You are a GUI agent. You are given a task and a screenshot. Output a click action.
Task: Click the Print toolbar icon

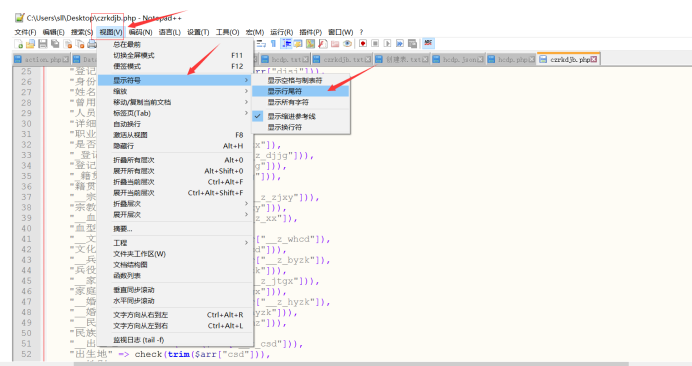(92, 44)
